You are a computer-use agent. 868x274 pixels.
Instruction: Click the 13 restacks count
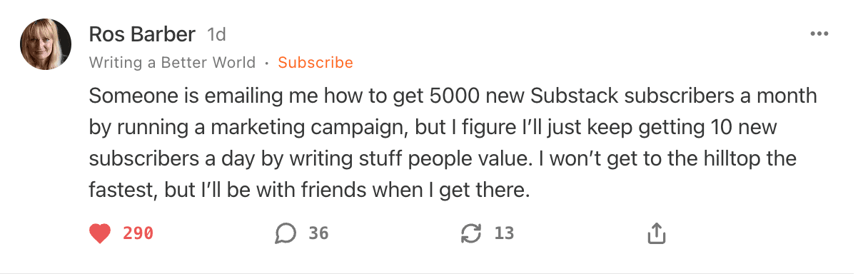(x=504, y=233)
